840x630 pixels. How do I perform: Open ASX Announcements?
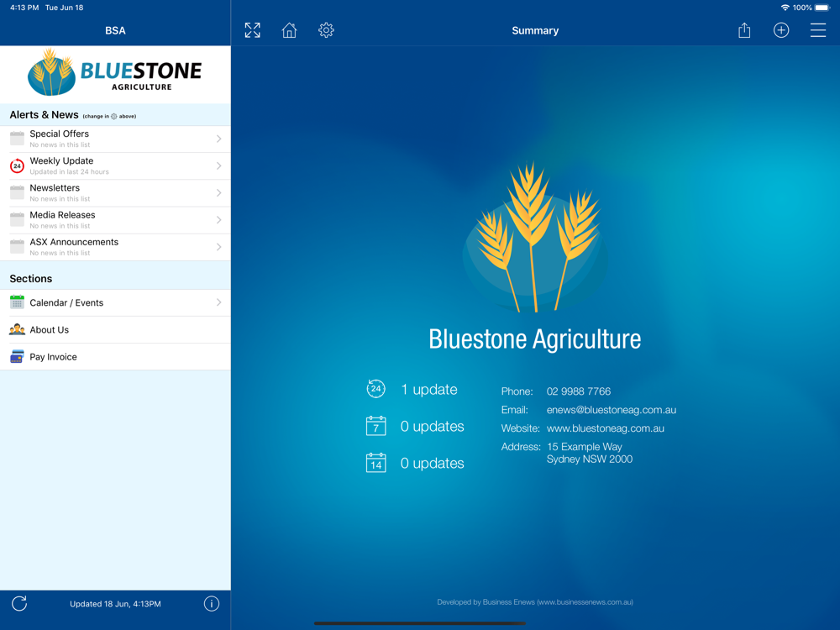pos(115,247)
